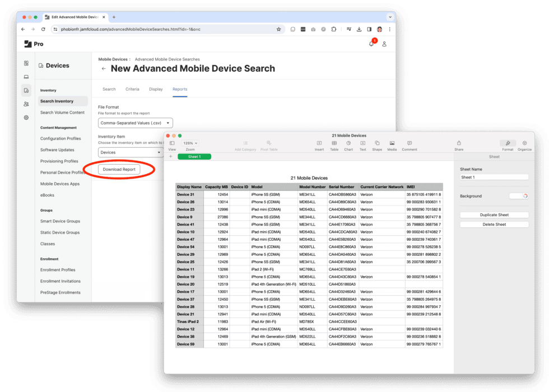Screen dimensions: 549x392
Task: Select the Display tab
Action: tap(156, 88)
